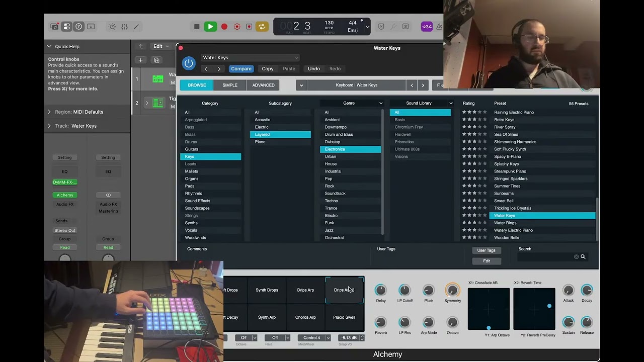Screen dimensions: 644x362
Task: Select previous preset arrow beside Keyboard | Water Keys
Action: [x=412, y=85]
